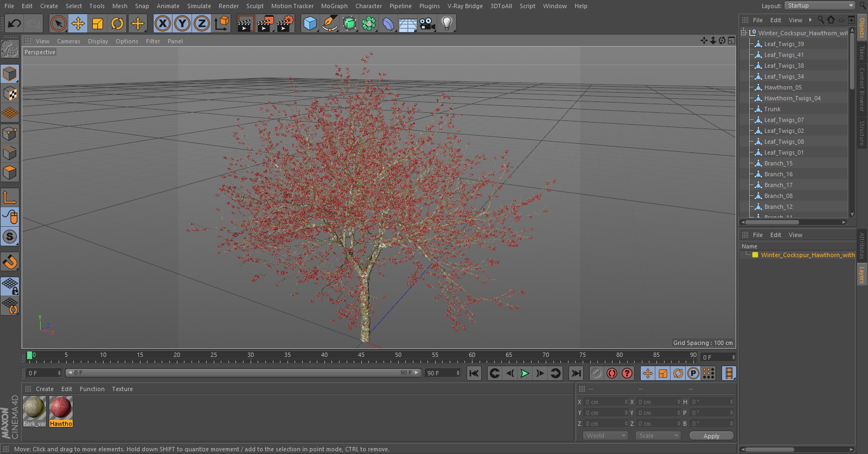
Task: Open the deformer Bend icon
Action: (x=388, y=23)
